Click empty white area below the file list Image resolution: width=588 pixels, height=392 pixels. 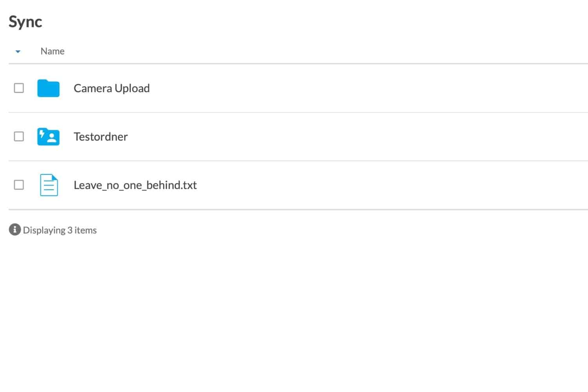point(294,314)
